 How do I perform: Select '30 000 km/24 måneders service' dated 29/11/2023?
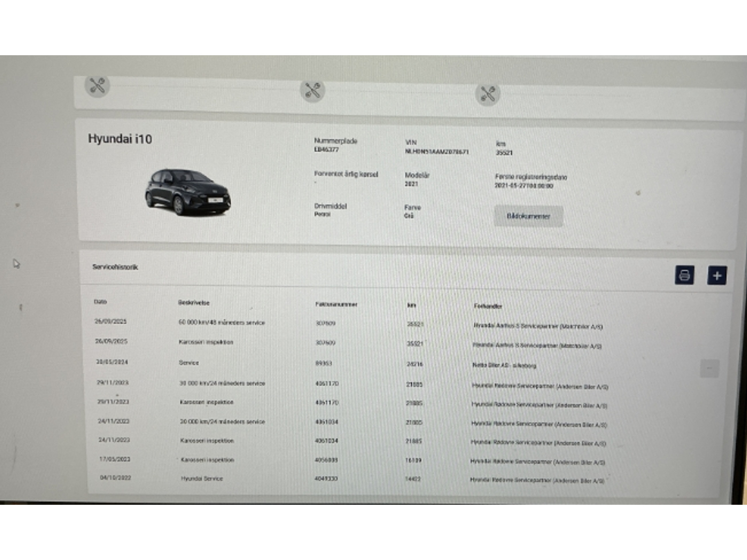click(x=222, y=383)
